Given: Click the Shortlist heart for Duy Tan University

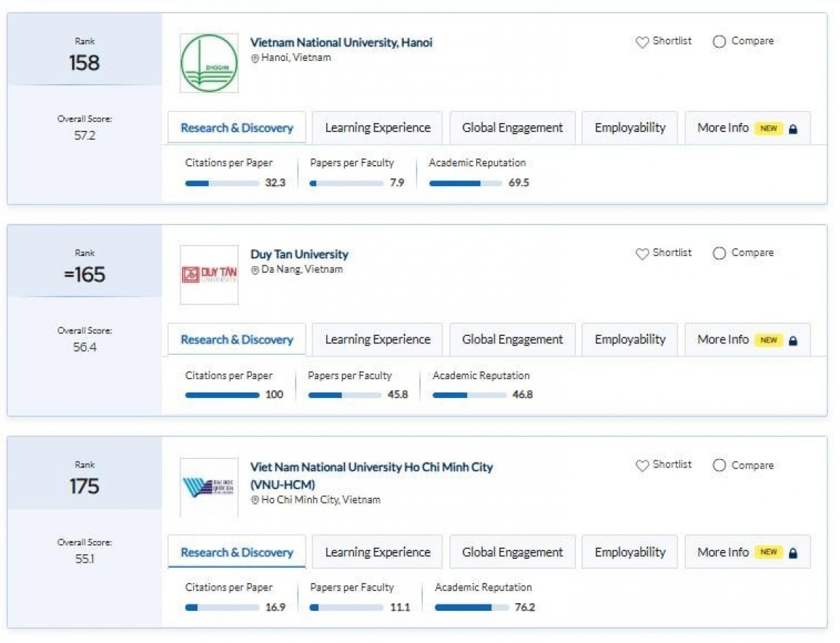Looking at the screenshot, I should pyautogui.click(x=642, y=253).
